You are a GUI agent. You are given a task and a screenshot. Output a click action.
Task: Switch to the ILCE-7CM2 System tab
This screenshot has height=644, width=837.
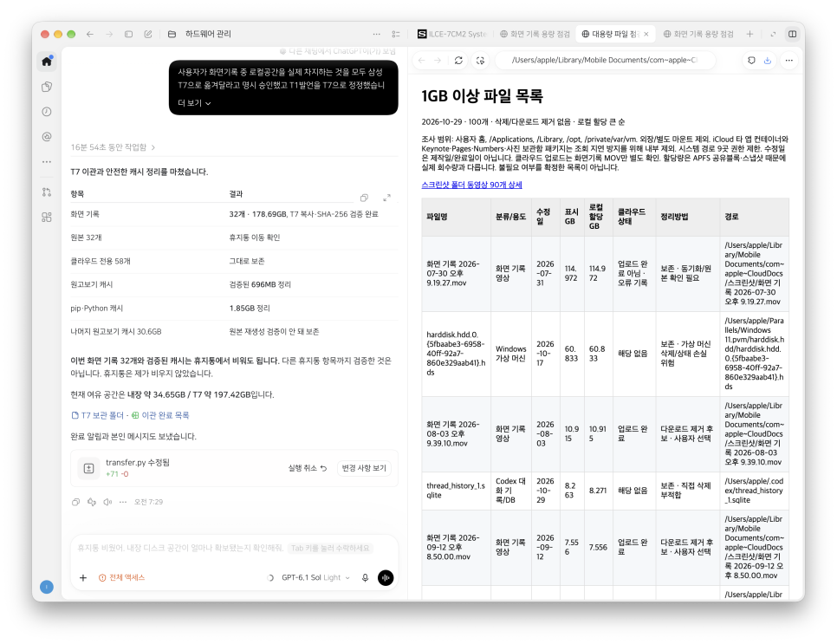(451, 34)
